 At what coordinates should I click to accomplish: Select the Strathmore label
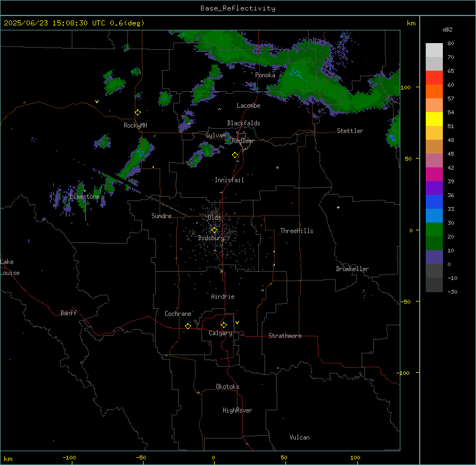pyautogui.click(x=285, y=336)
